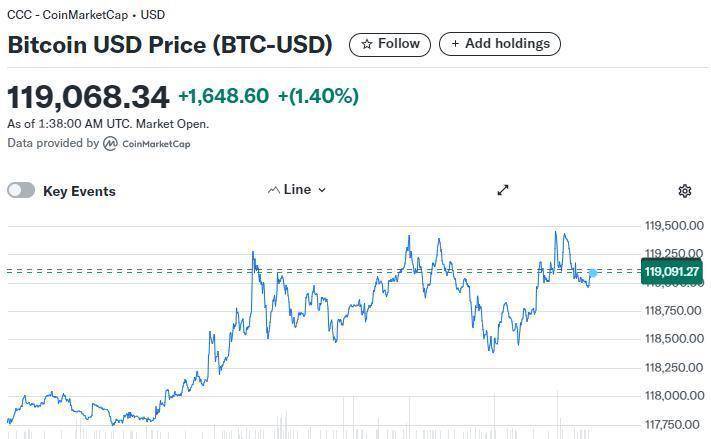This screenshot has height=439, width=711.
Task: Open the full screen chart expand icon
Action: coord(504,190)
